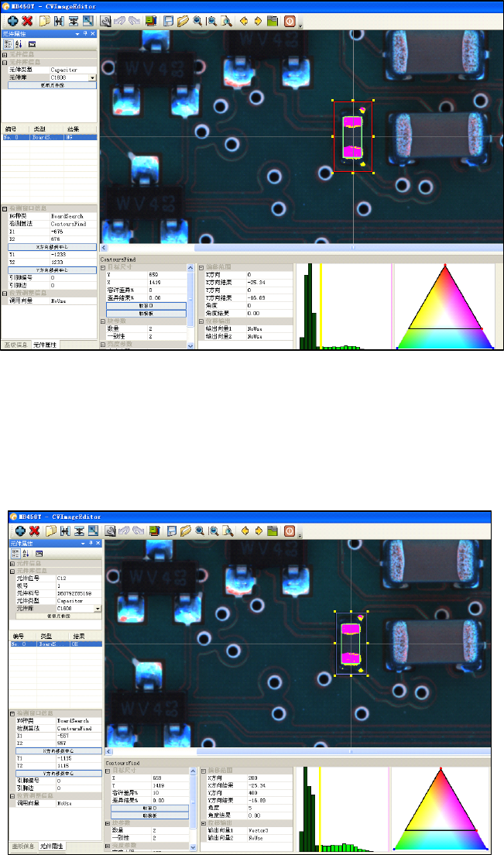Click yellow threshold line on upper histogram

pos(321,307)
